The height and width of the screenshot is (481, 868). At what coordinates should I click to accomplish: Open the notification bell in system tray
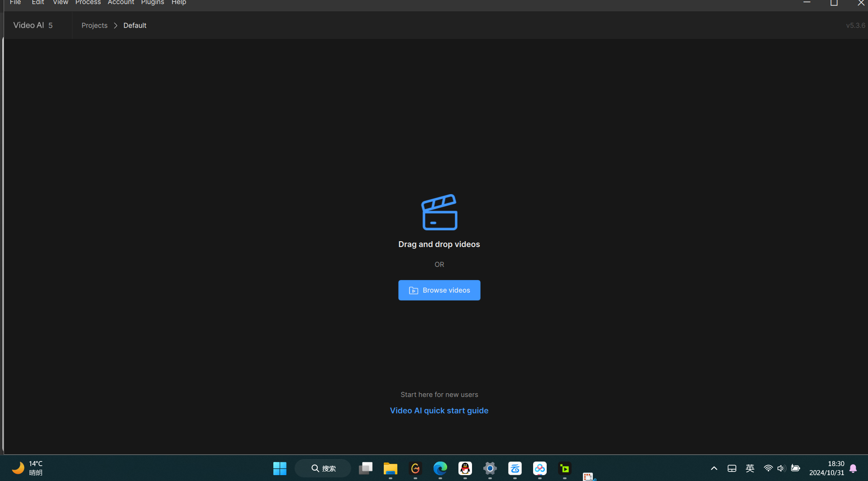click(853, 468)
